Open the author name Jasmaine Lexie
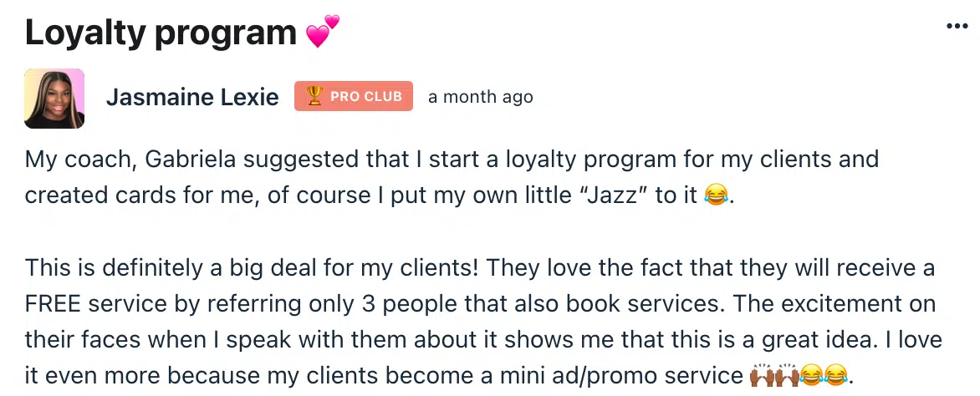 point(192,98)
